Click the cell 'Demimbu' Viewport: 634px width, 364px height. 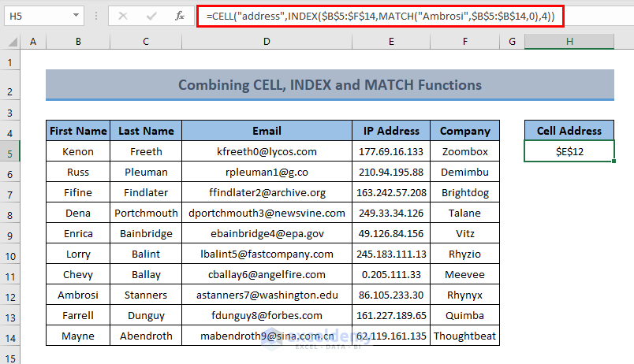[465, 172]
